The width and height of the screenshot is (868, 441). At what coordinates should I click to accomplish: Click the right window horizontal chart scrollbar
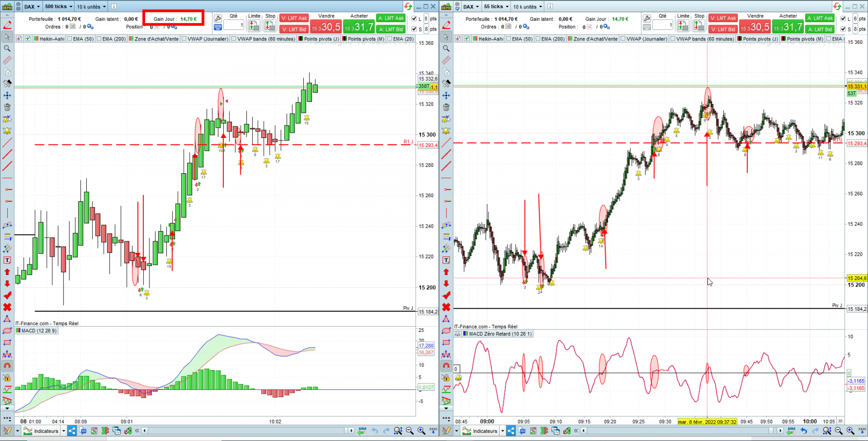(x=681, y=431)
